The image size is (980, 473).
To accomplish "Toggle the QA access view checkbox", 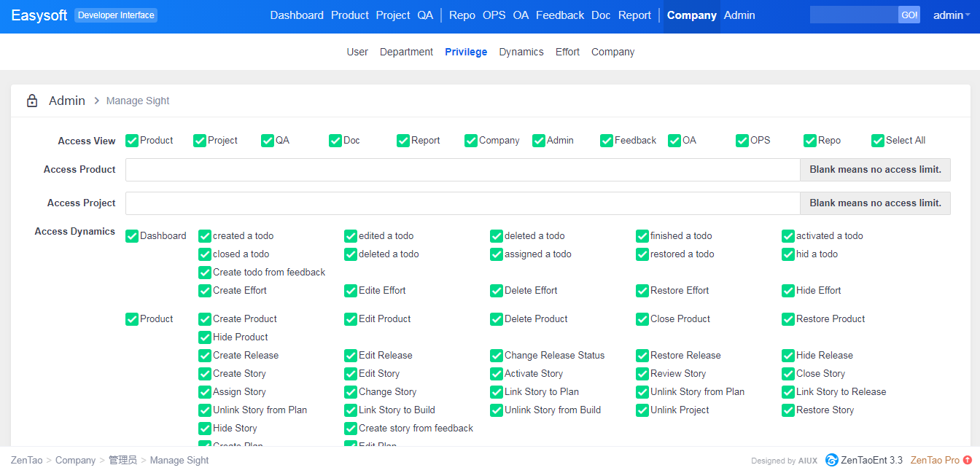I will 268,141.
